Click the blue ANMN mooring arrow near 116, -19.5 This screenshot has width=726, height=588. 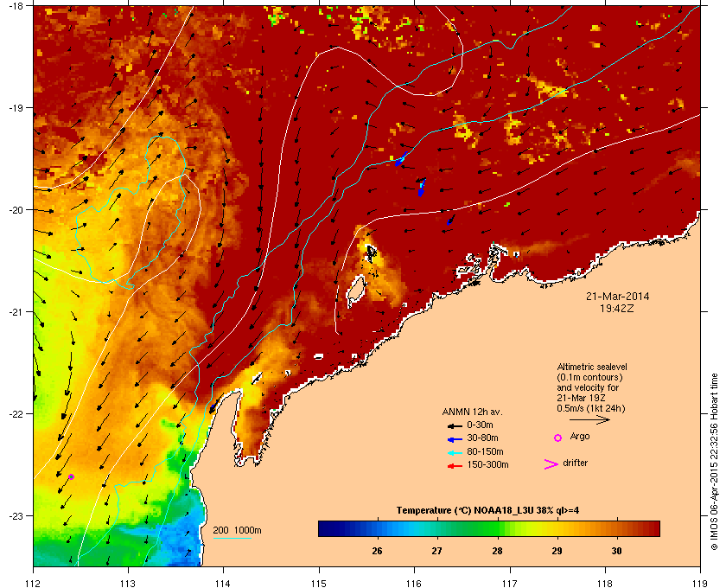click(401, 159)
